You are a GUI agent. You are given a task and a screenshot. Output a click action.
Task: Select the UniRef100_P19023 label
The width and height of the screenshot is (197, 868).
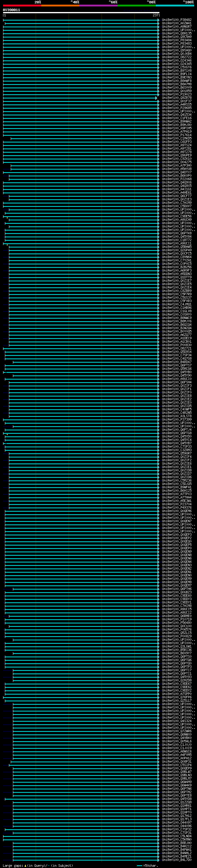(177, 94)
